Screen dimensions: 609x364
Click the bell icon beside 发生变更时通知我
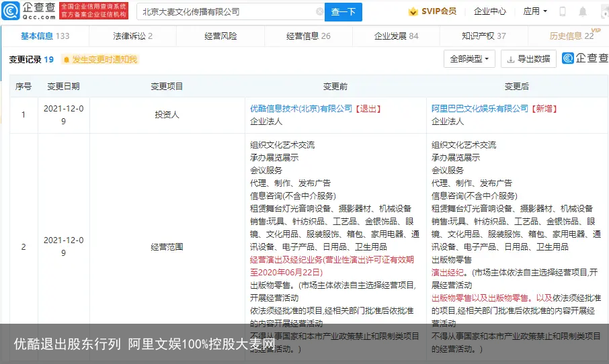(67, 59)
